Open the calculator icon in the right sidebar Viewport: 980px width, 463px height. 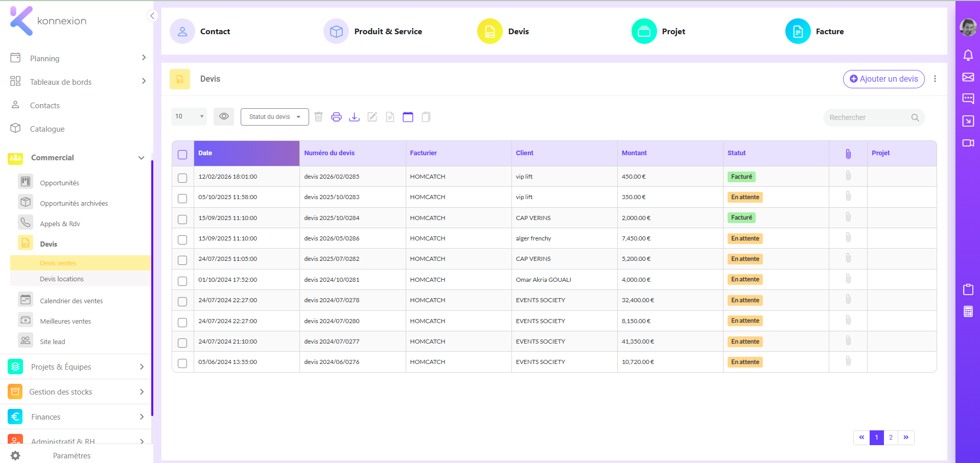pos(968,311)
